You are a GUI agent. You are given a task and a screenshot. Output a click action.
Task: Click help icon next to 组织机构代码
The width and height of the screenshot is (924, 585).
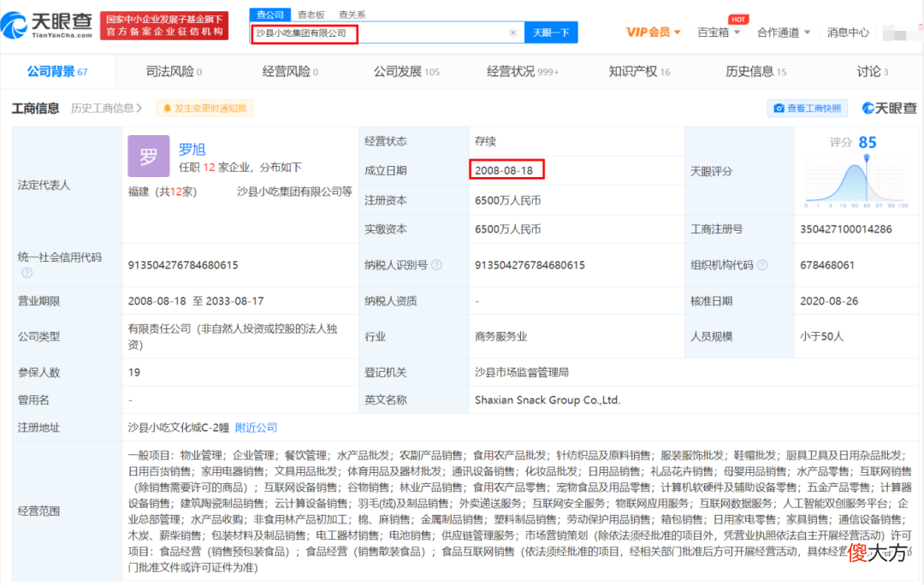[762, 265]
